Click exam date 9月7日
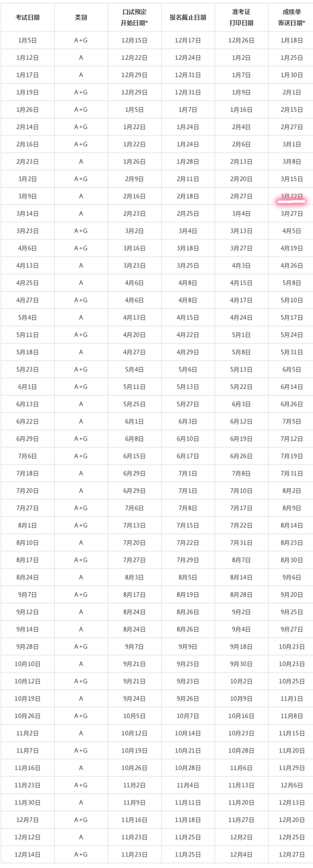Image resolution: width=313 pixels, height=868 pixels. click(28, 595)
